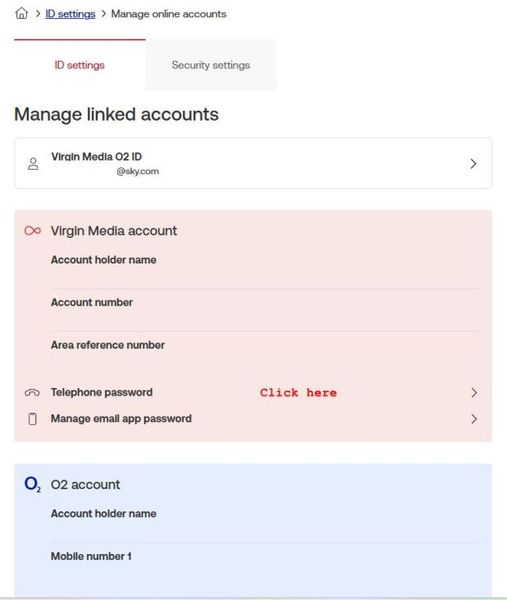This screenshot has height=600, width=507.
Task: Click the @sky.com email address
Action: [137, 171]
